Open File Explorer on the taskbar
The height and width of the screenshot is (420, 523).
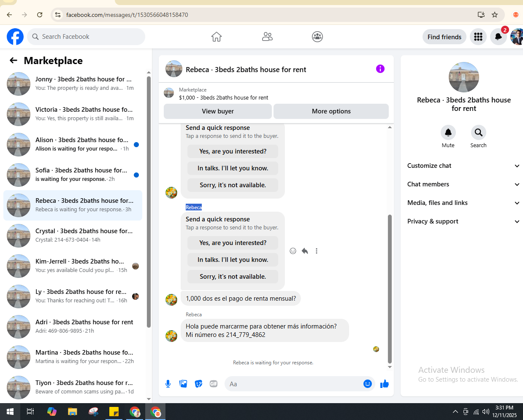73,412
